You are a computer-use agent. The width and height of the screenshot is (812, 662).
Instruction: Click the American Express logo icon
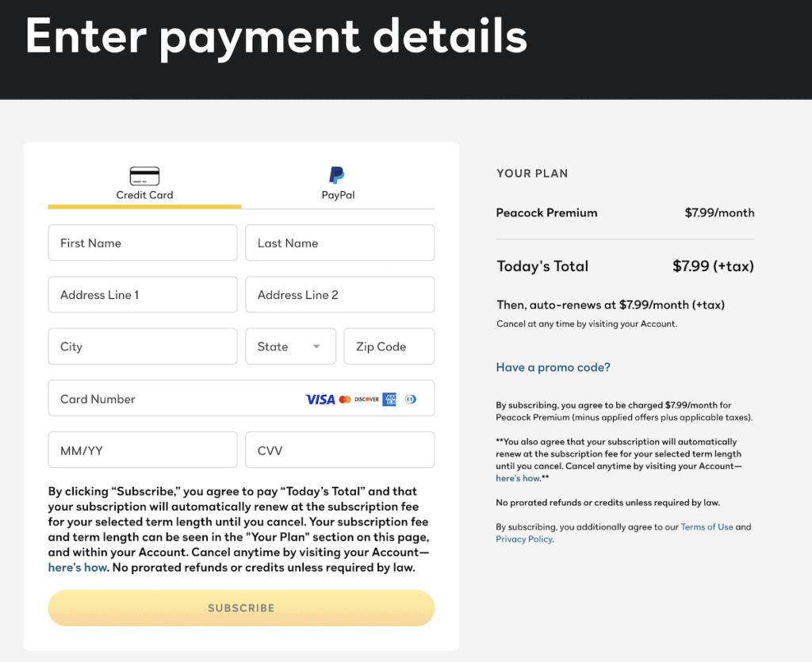[389, 399]
